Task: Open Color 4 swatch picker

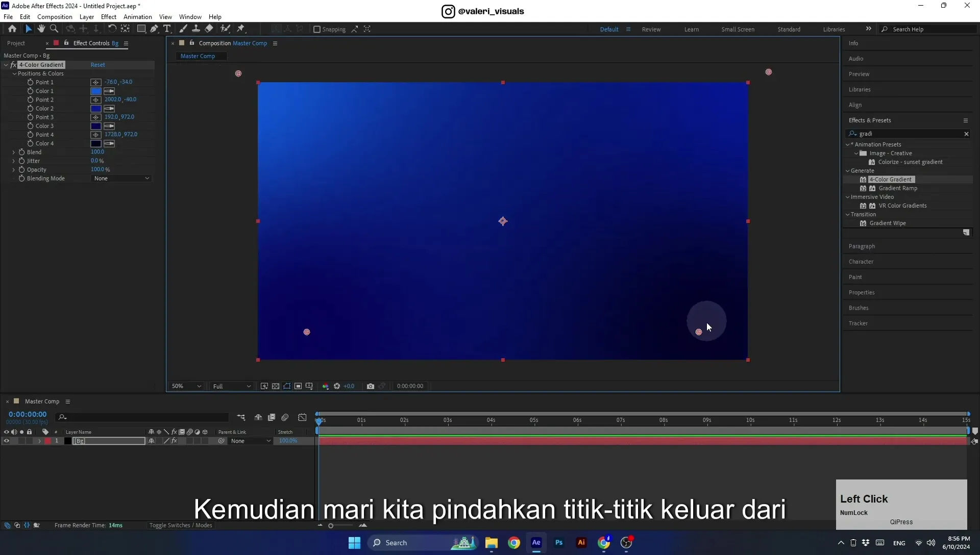Action: (95, 143)
